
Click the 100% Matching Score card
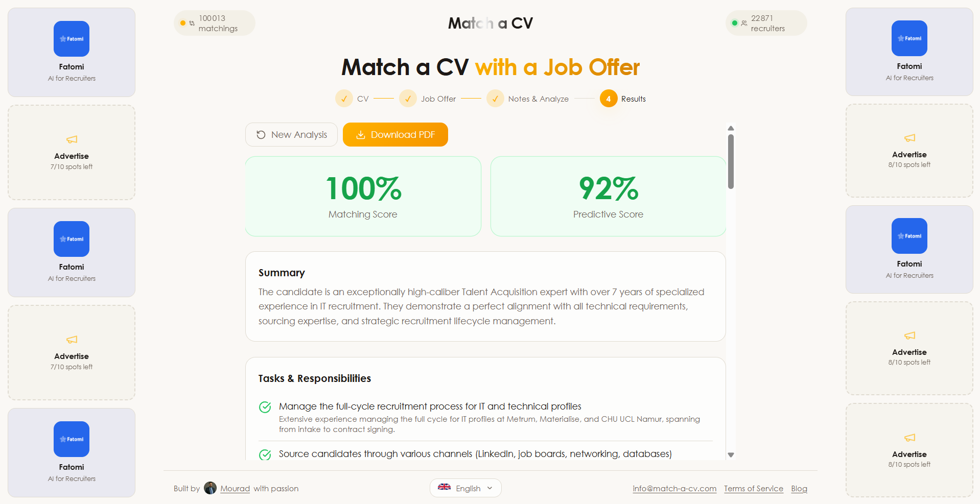click(x=363, y=197)
